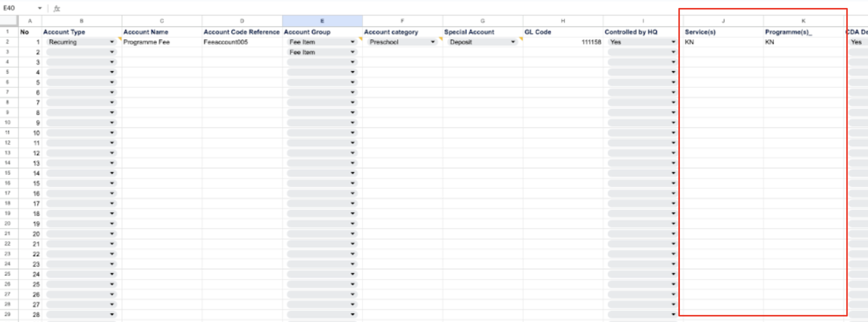
Task: Select the column H header
Action: click(563, 21)
